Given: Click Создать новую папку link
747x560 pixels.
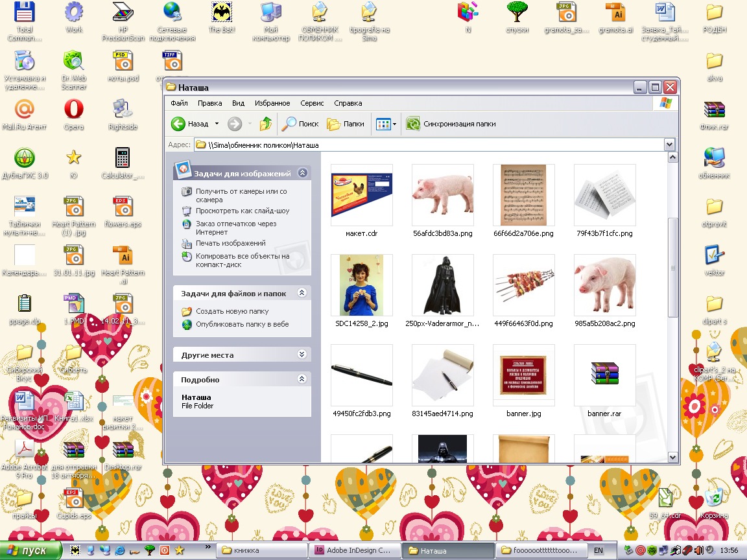Looking at the screenshot, I should point(231,311).
